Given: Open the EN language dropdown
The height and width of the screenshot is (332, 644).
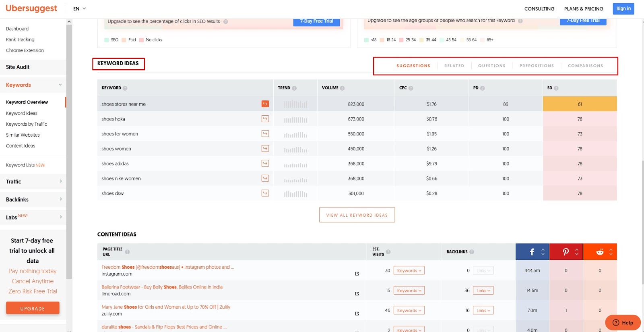Looking at the screenshot, I should click(80, 9).
